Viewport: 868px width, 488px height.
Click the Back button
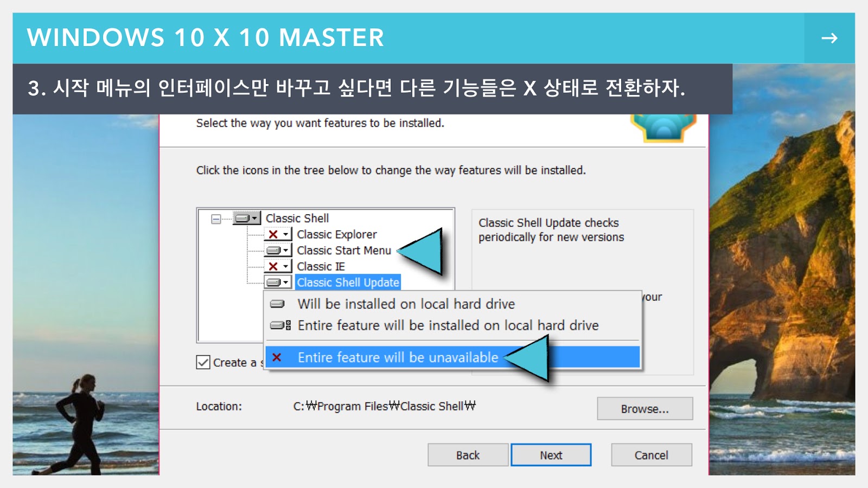coord(468,455)
